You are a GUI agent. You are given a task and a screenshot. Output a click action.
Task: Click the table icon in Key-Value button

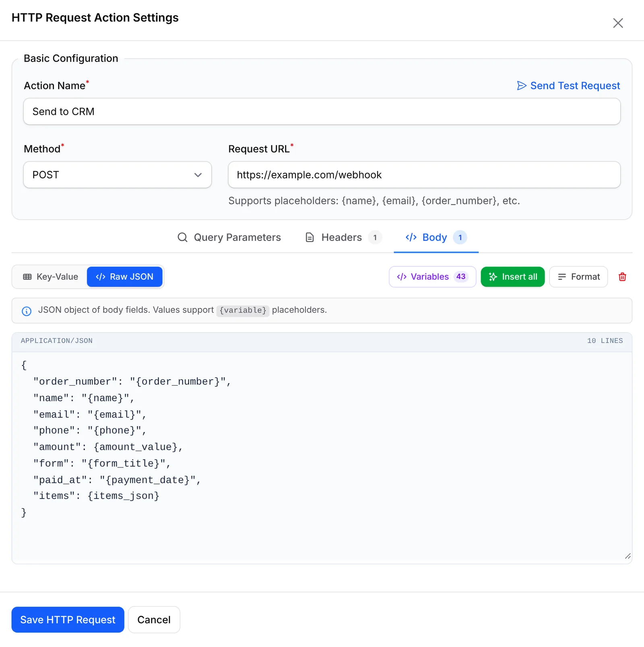coord(27,277)
